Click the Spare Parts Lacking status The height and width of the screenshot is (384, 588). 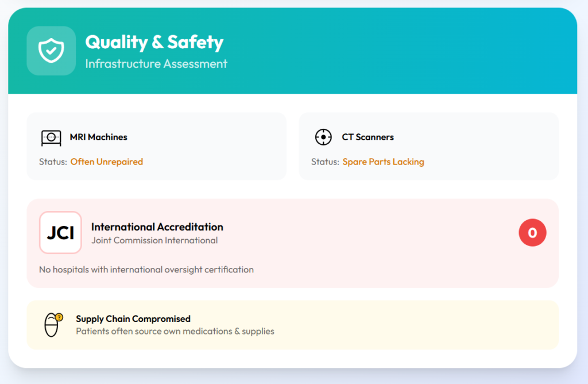(x=383, y=162)
